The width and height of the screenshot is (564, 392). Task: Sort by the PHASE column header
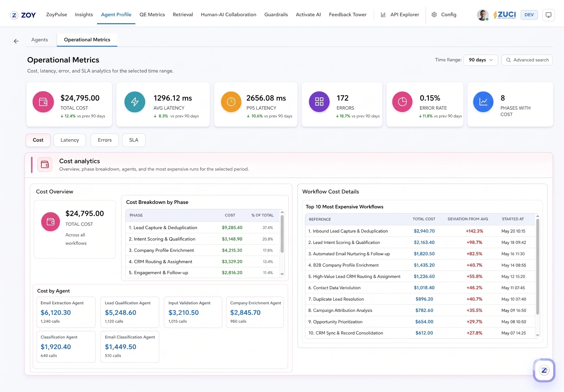coord(136,215)
